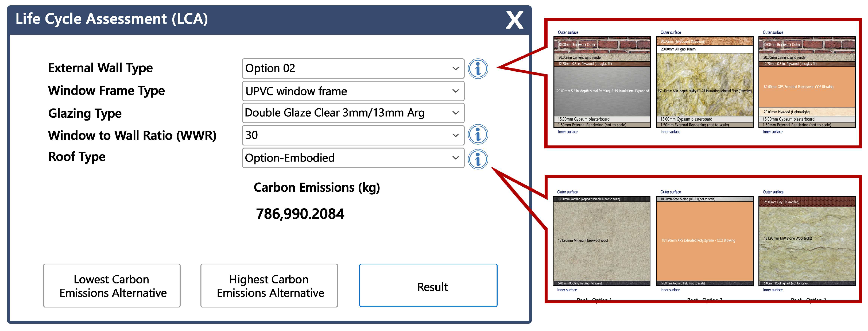Click info icon beside Roof Type
This screenshot has height=331, width=868.
point(478,159)
